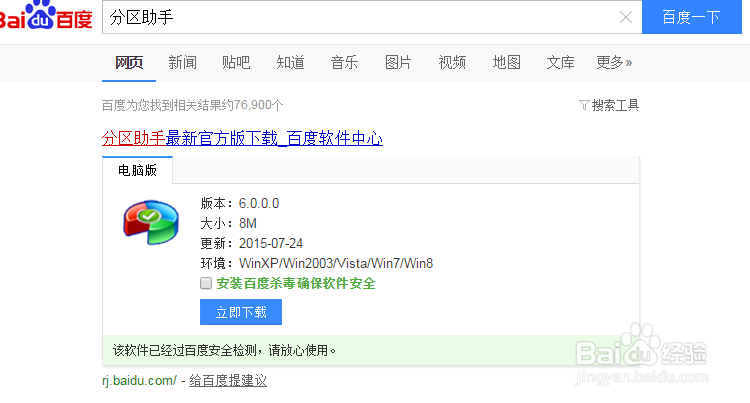Go to the 地图 tab
Screen dimensions: 750x403
[507, 62]
